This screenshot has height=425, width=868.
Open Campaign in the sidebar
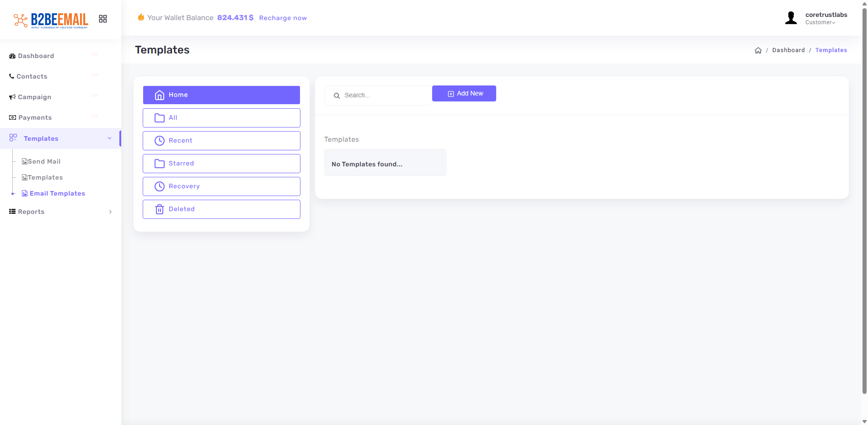(x=34, y=97)
